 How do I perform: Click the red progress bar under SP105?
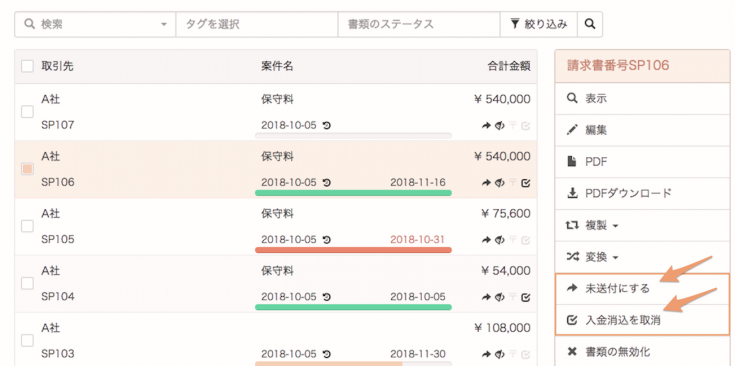tap(353, 250)
